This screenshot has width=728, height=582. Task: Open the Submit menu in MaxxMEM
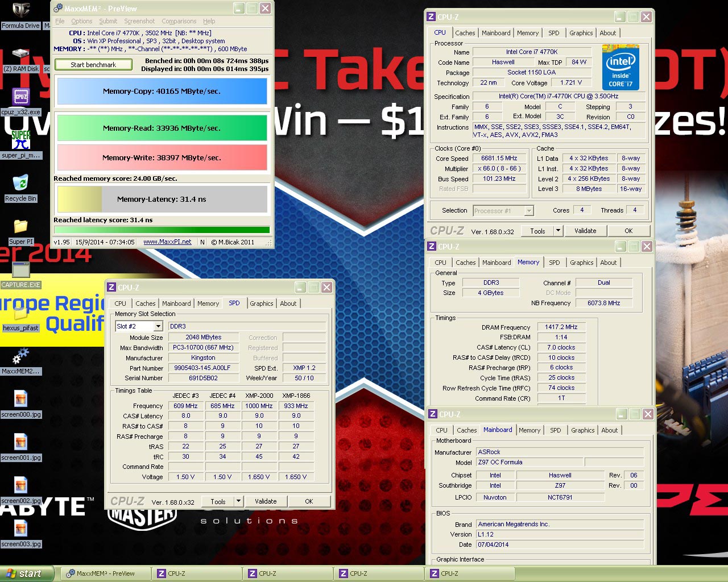[108, 21]
